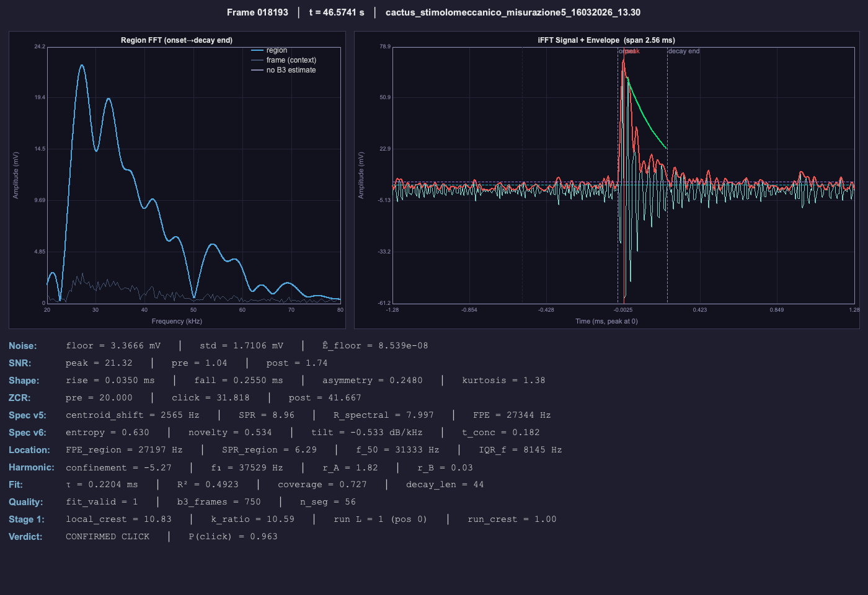The width and height of the screenshot is (868, 595).
Task: Click the 'centroid_shift = 2565 Hz' value
Action: click(133, 415)
